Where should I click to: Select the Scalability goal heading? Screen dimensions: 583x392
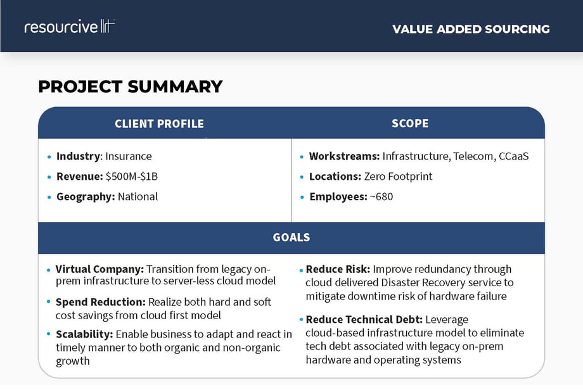coord(84,334)
